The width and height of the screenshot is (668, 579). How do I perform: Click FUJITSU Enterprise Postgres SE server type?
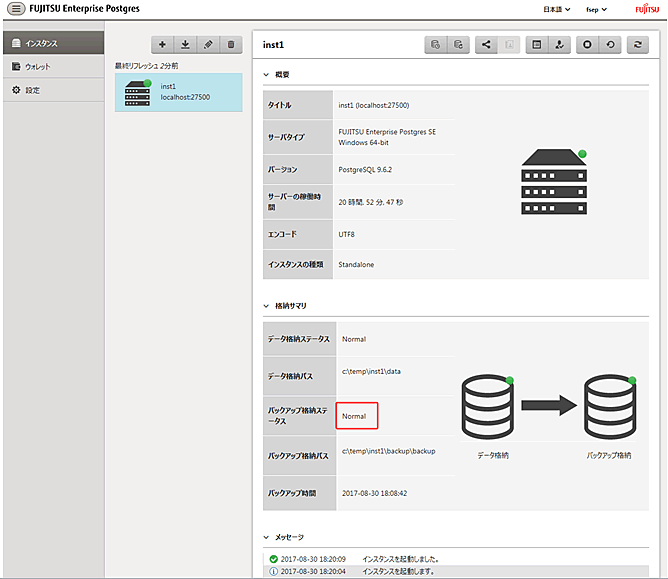[x=387, y=137]
